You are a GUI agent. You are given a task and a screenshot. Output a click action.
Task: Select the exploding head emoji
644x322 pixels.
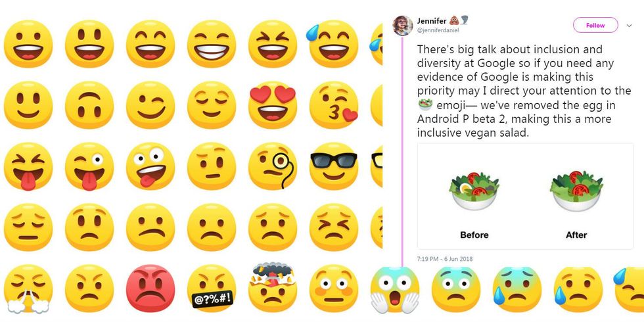[x=273, y=287]
